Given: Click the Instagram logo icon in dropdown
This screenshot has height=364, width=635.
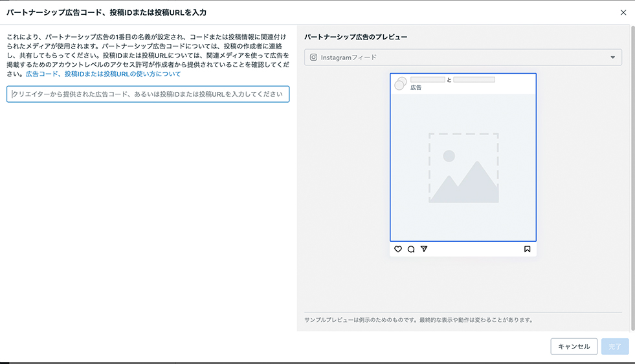Looking at the screenshot, I should click(313, 58).
